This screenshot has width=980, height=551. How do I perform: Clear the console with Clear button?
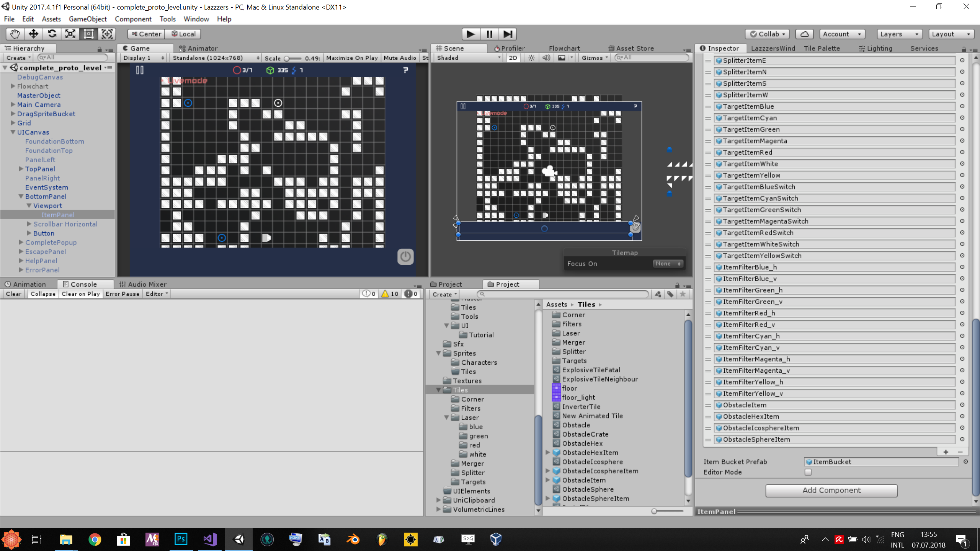[x=14, y=294]
